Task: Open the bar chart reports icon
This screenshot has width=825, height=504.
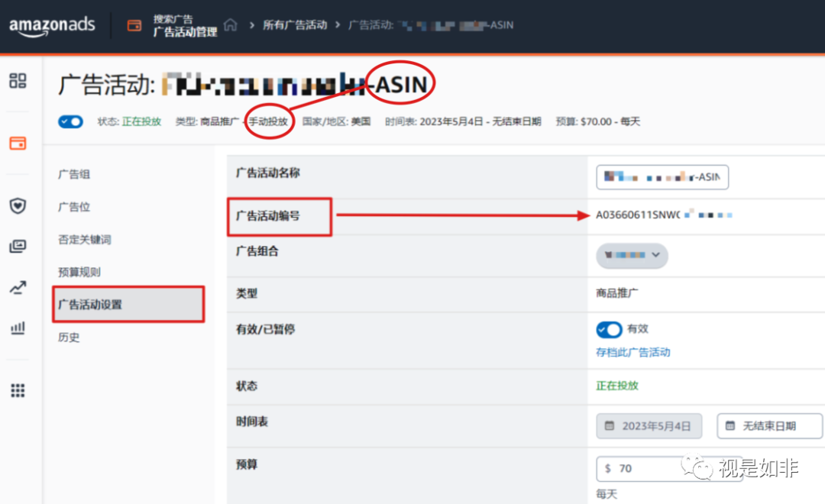Action: [18, 327]
